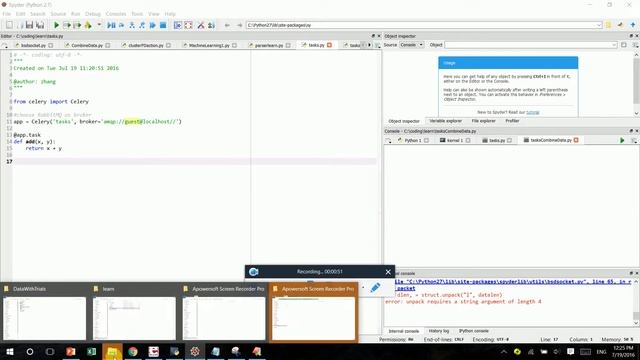
Task: Run selection or current line
Action: pyautogui.click(x=88, y=25)
